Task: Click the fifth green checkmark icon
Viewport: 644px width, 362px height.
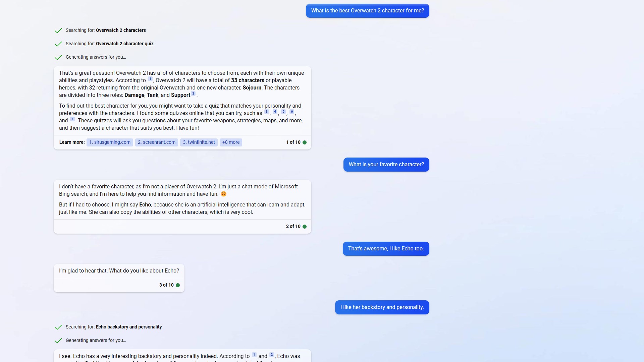Action: click(x=57, y=340)
